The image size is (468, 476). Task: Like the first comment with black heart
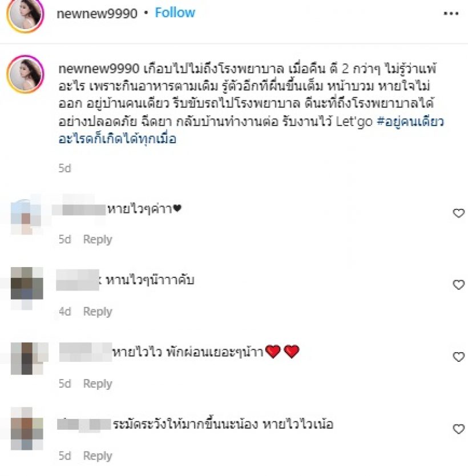coord(458,213)
